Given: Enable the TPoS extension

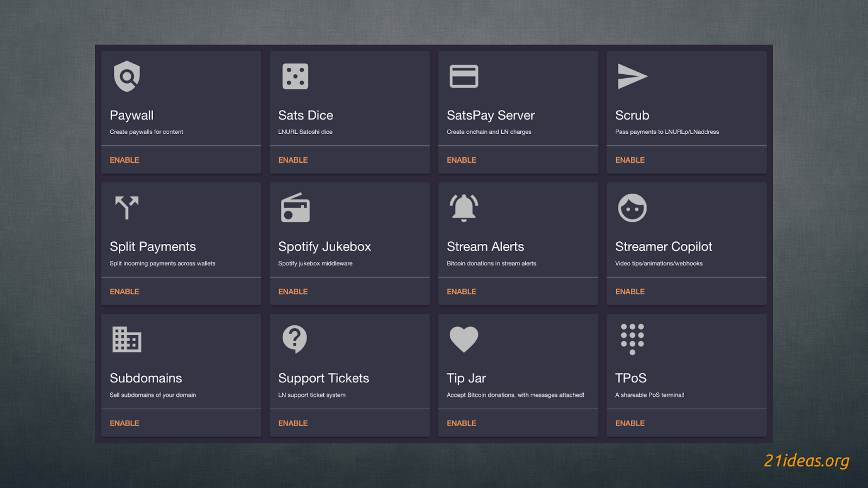Looking at the screenshot, I should point(630,423).
